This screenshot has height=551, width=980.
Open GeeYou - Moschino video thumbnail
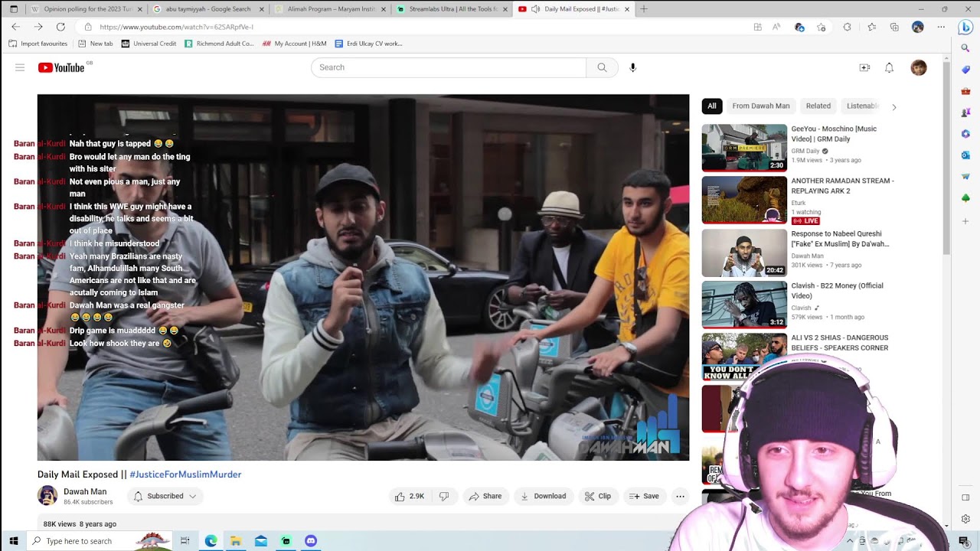[744, 148]
